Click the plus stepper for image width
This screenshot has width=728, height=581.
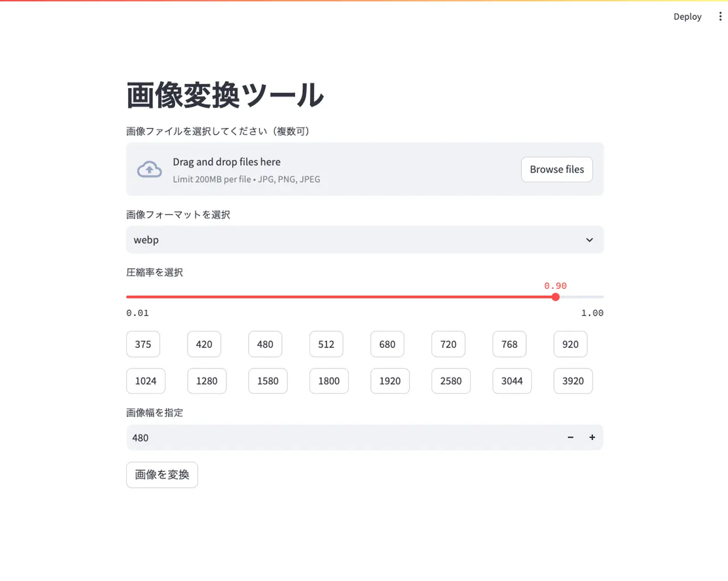(592, 438)
